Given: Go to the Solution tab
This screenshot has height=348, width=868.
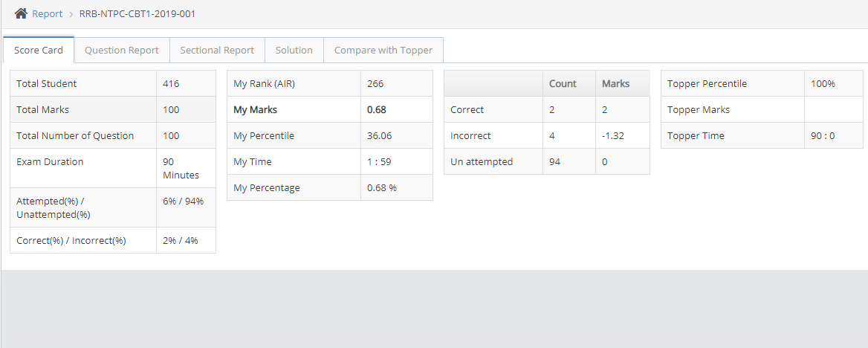Looking at the screenshot, I should click(294, 51).
